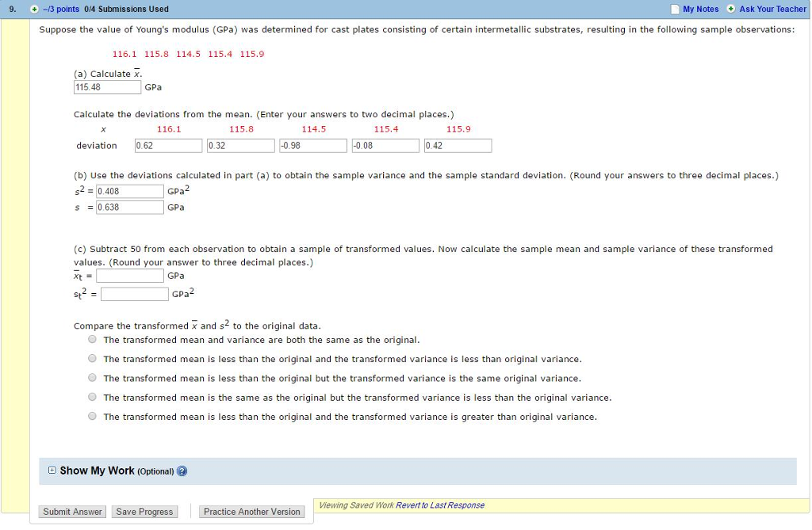This screenshot has width=812, height=530.
Task: Click Practice Another Version
Action: (x=251, y=512)
